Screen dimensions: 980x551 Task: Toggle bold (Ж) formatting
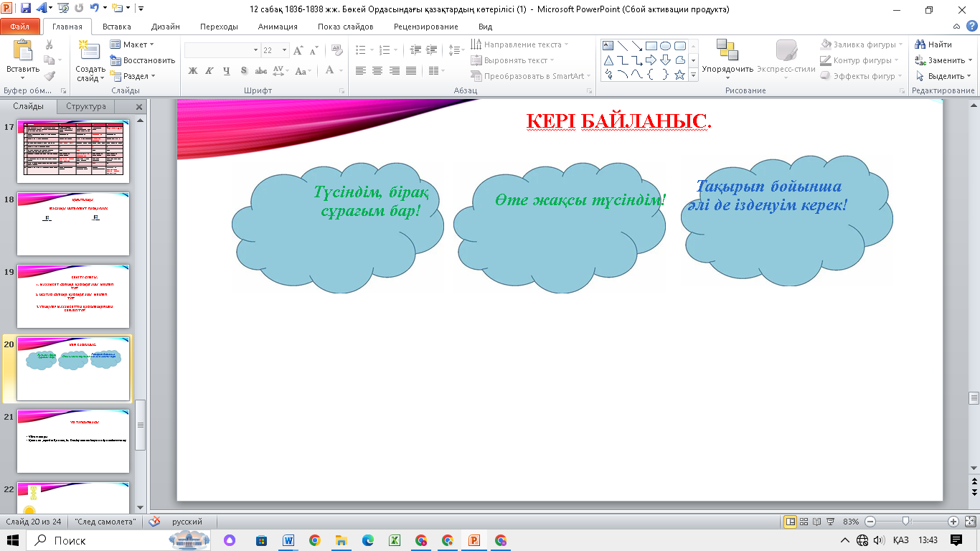[x=192, y=71]
